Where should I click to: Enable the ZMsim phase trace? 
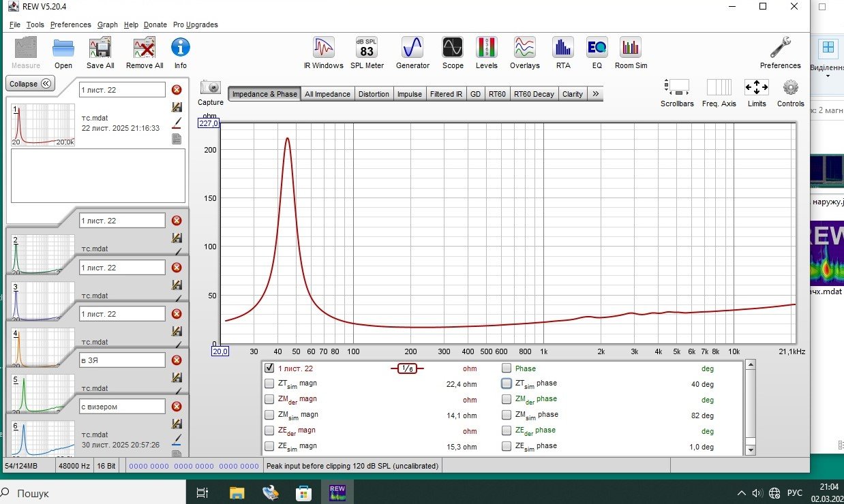(x=507, y=415)
